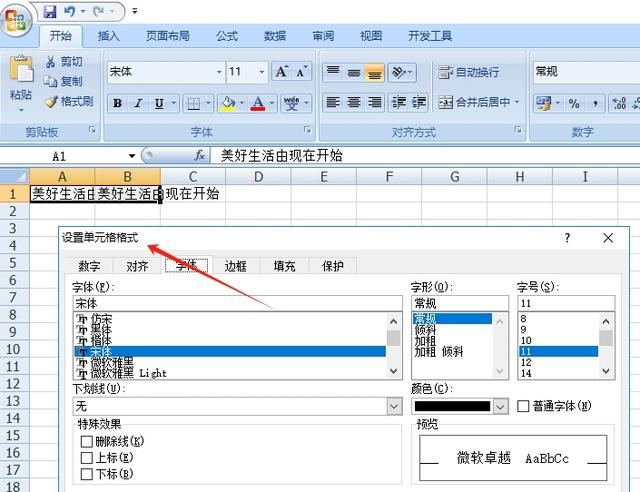
Task: Open the ribbon font size dropdown
Action: pyautogui.click(x=262, y=72)
